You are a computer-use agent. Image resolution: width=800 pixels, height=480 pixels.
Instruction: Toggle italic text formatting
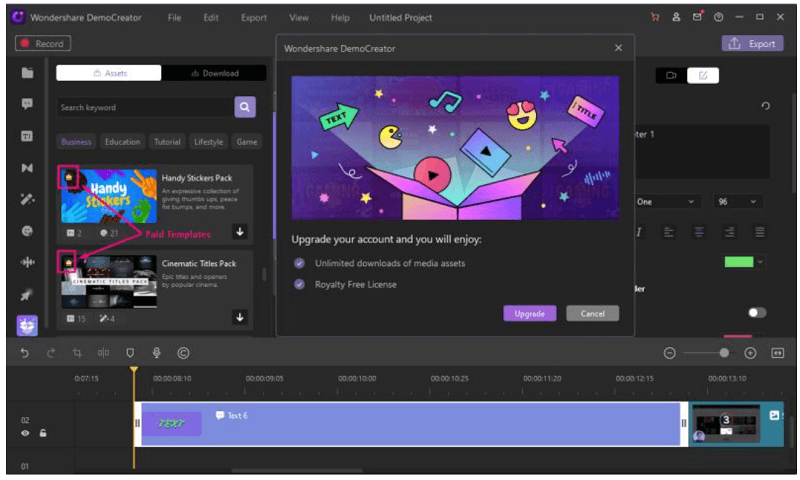pyautogui.click(x=639, y=233)
